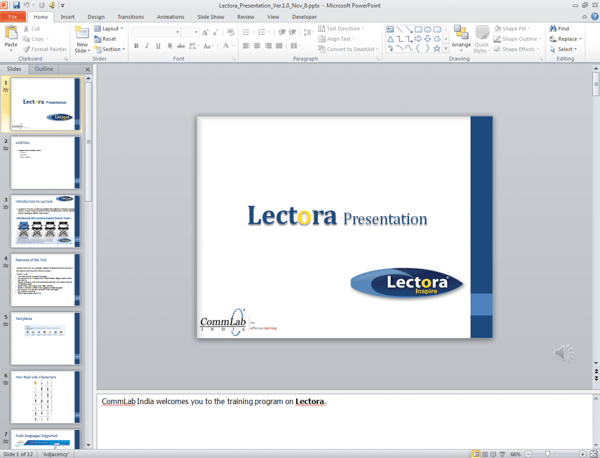Open the Animations tab

tap(171, 17)
